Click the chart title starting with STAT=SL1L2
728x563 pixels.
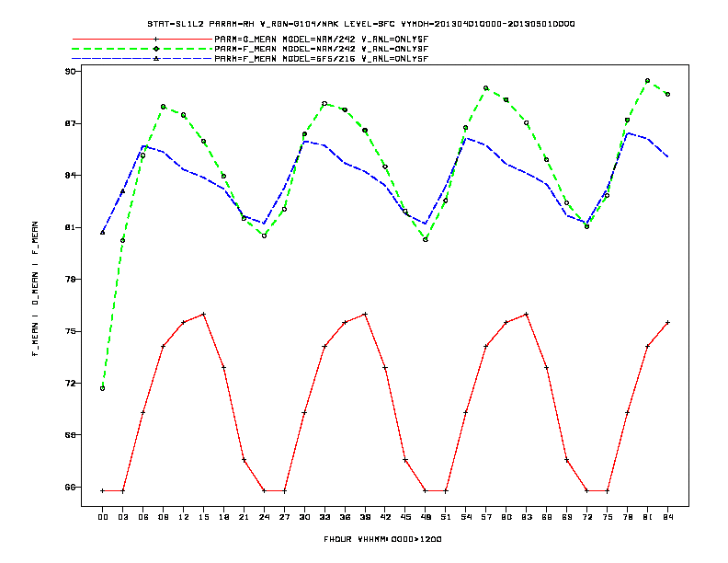[361, 24]
